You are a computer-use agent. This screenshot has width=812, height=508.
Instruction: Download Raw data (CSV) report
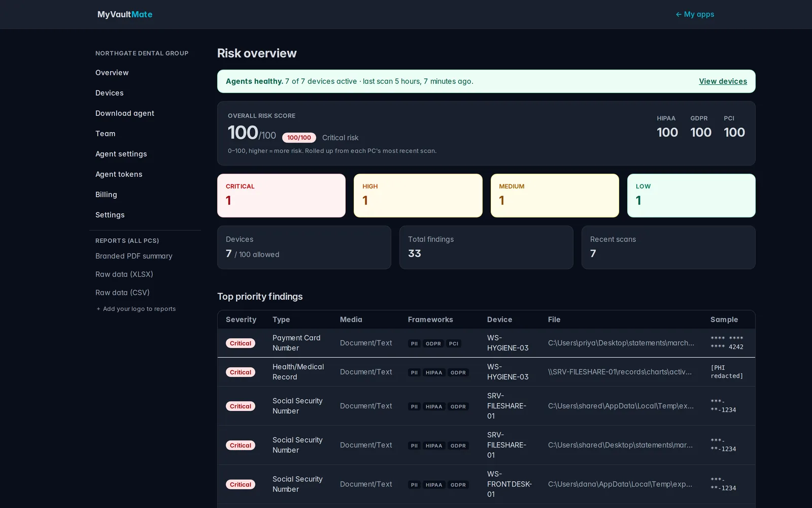(x=122, y=293)
